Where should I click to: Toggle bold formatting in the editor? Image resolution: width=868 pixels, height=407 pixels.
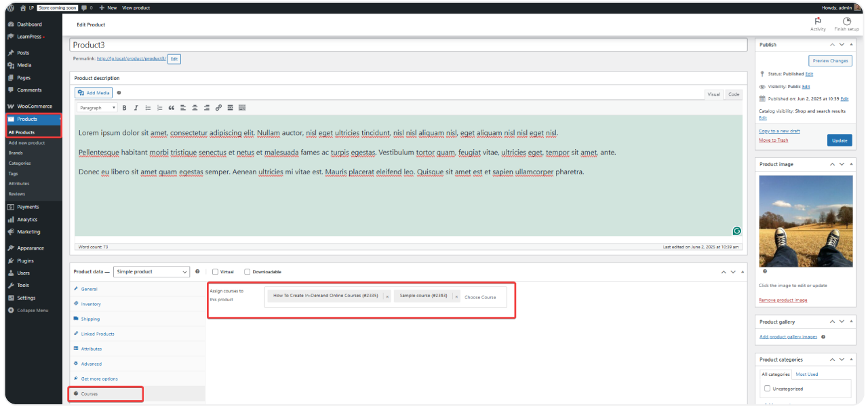[x=124, y=107]
